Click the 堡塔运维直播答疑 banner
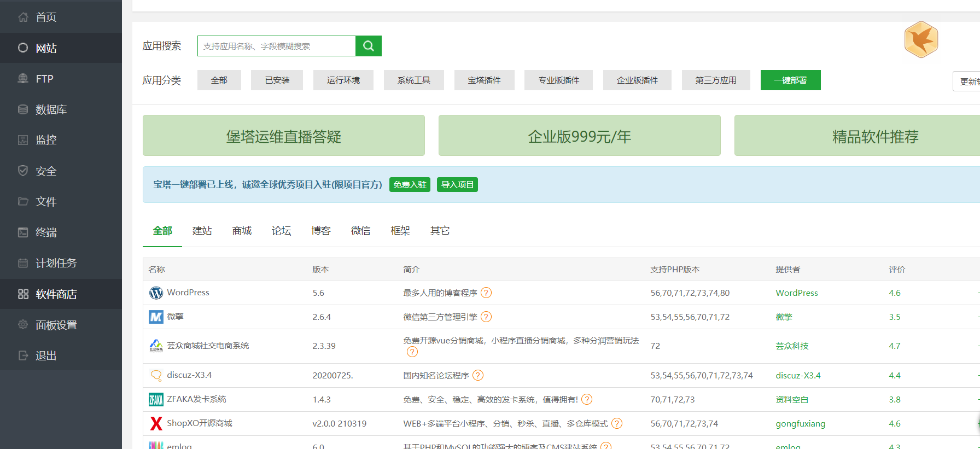 284,136
